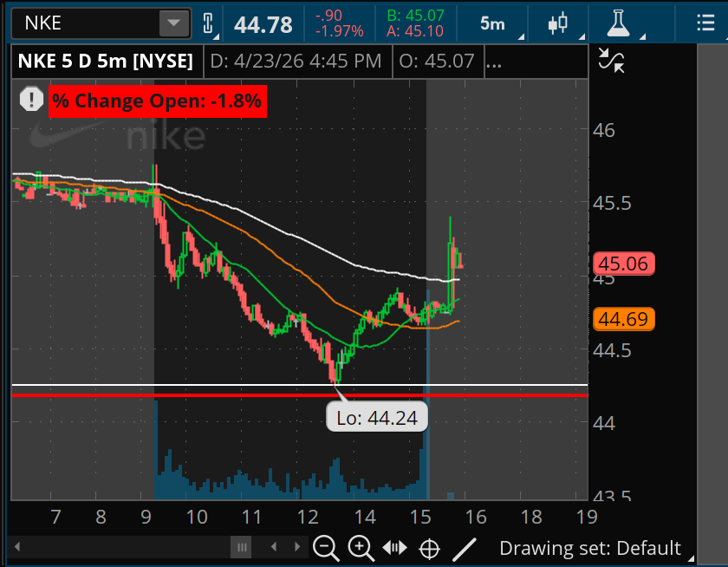Click the NKE 5 D 5m [NYSE] chart title
The height and width of the screenshot is (567, 728).
106,61
